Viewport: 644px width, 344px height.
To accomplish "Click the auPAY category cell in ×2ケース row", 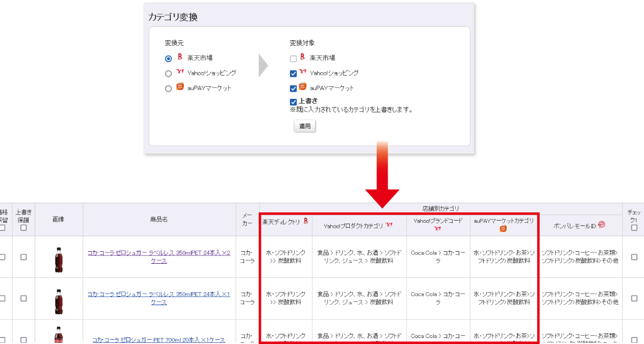I will pyautogui.click(x=504, y=257).
